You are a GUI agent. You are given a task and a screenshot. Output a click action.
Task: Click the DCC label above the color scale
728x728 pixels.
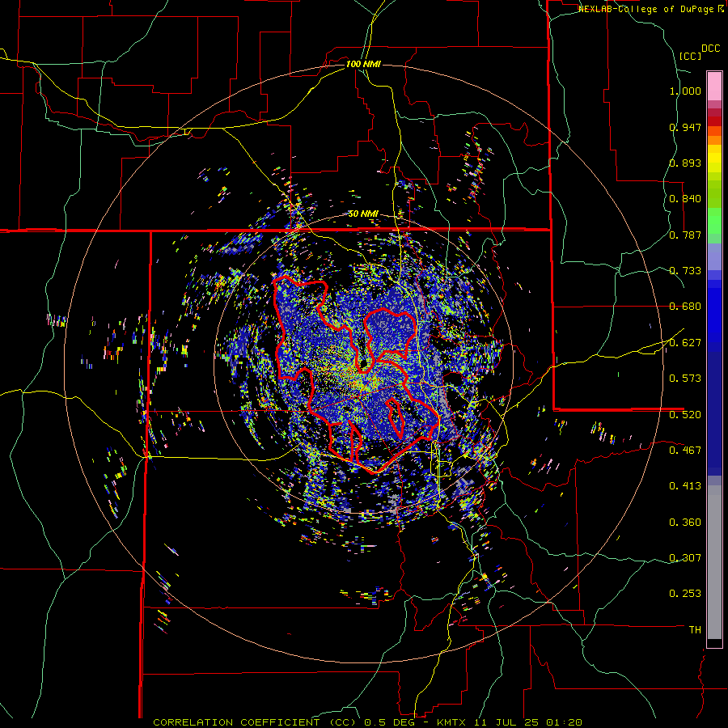pos(710,49)
